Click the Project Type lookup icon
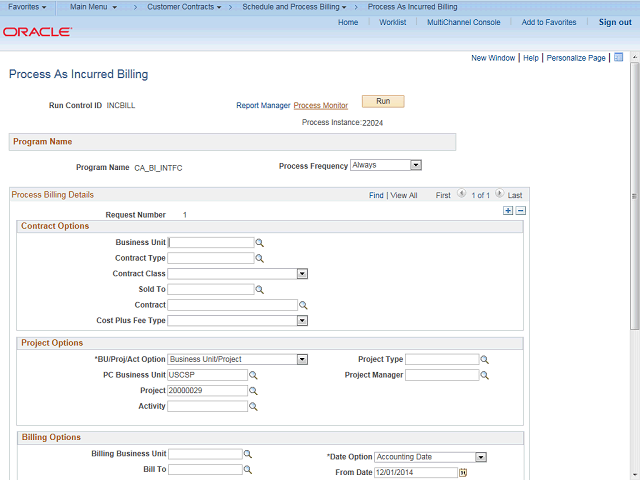The width and height of the screenshot is (640, 480). click(x=485, y=360)
